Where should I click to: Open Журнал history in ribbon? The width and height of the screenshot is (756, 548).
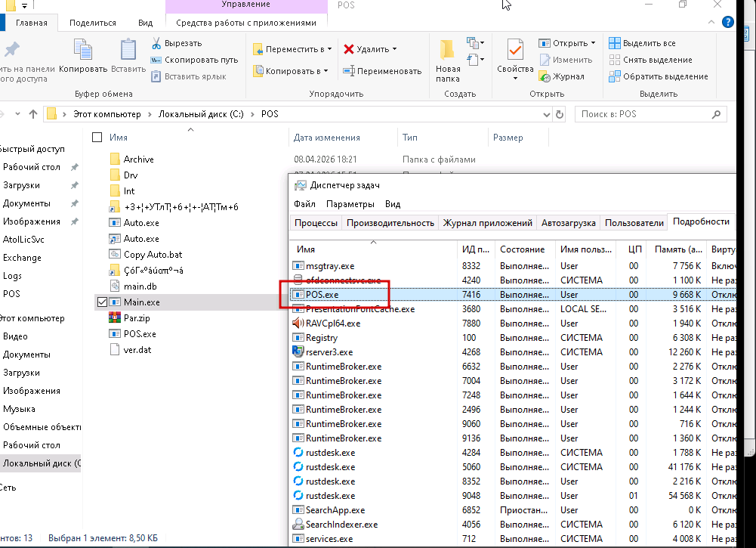coord(562,76)
